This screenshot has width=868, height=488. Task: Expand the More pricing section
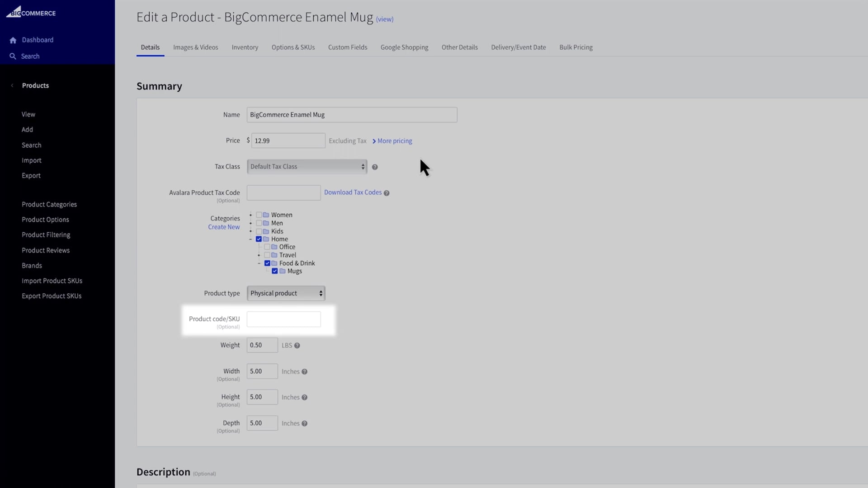392,141
